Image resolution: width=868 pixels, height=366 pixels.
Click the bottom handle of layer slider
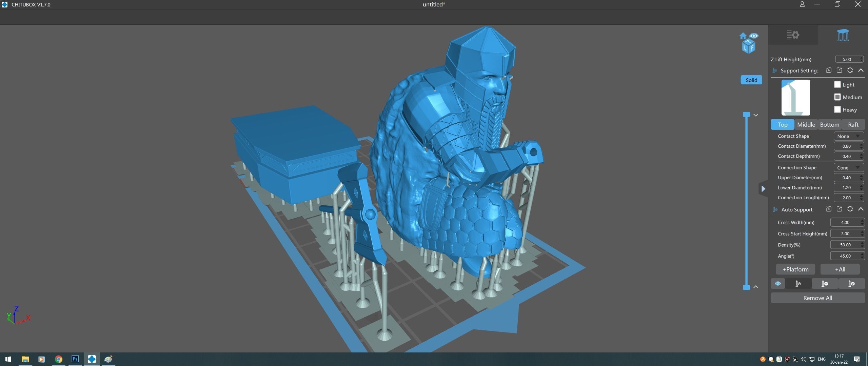point(746,287)
